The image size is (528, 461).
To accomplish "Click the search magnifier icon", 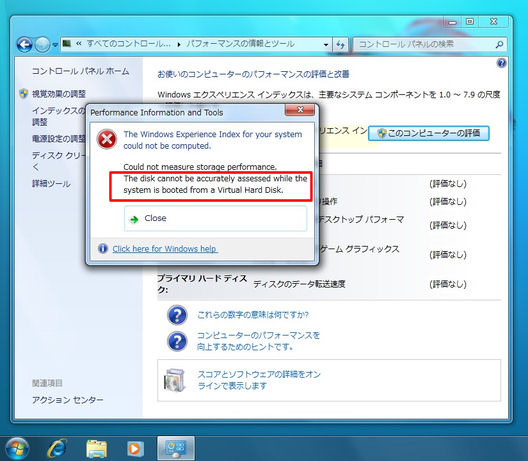I will click(499, 44).
